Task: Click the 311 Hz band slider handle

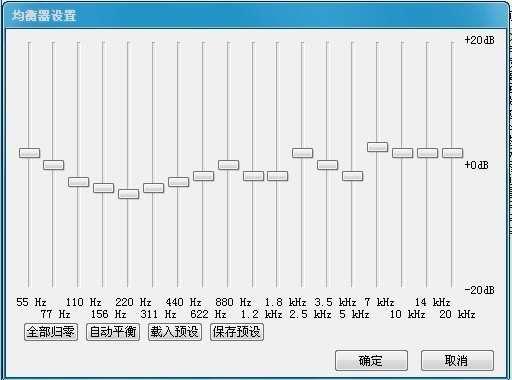Action: pos(153,188)
